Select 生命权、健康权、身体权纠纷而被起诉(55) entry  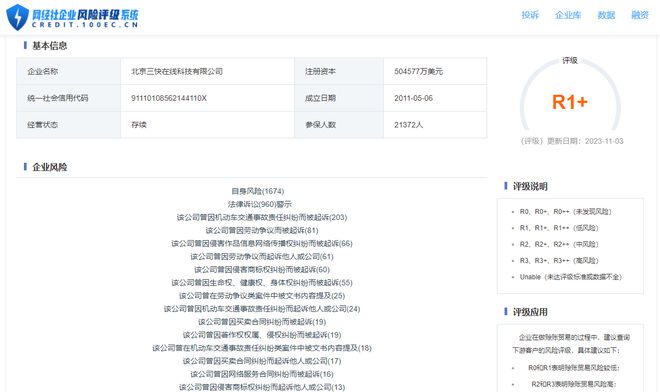pyautogui.click(x=262, y=283)
